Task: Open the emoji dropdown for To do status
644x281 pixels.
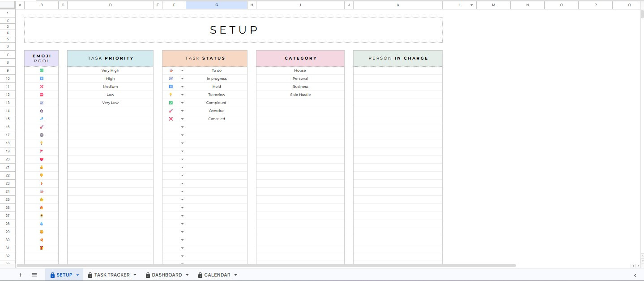Action: click(182, 71)
